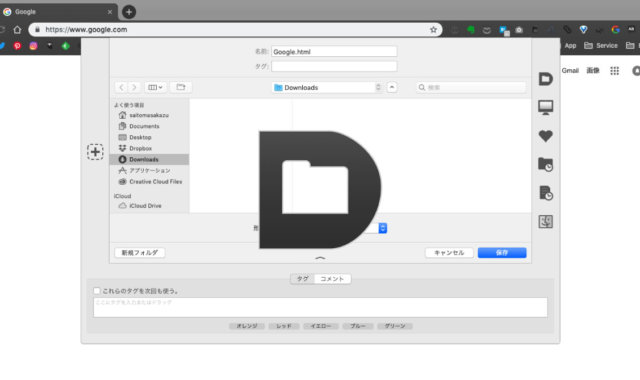Tick the これらのタグを次回も使う checkbox

97,291
